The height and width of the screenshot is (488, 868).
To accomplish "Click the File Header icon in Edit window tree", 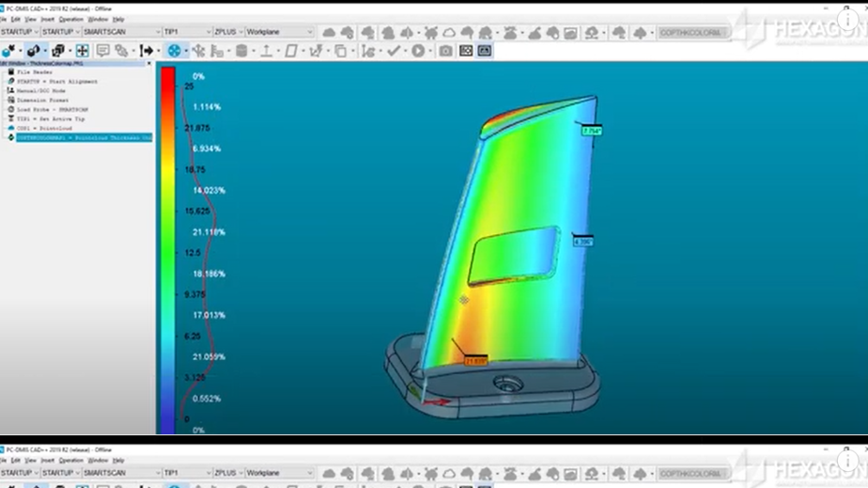I will pos(10,72).
